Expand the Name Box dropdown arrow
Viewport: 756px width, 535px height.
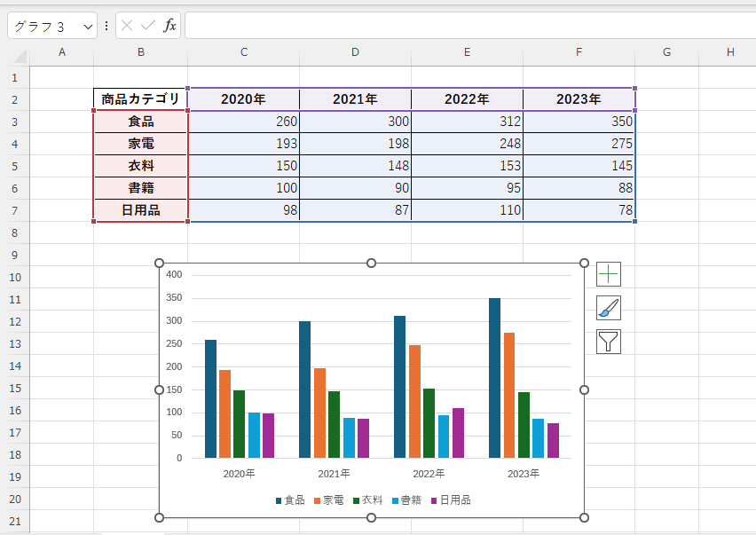88,27
